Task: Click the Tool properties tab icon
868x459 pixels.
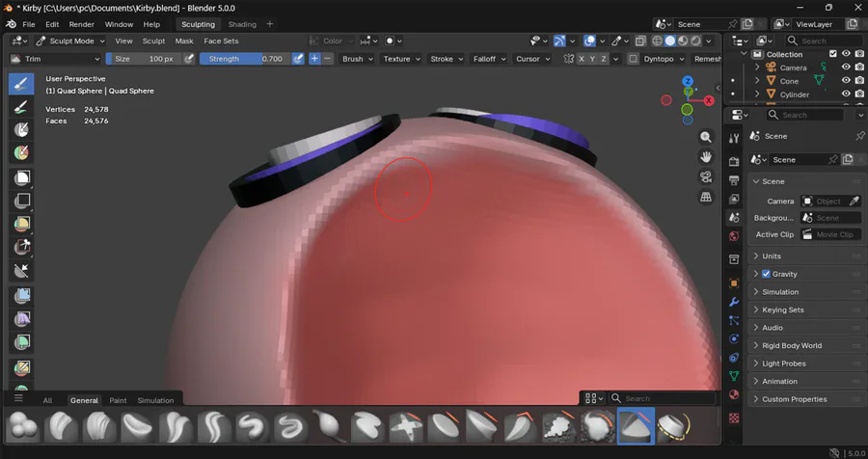Action: (734, 139)
